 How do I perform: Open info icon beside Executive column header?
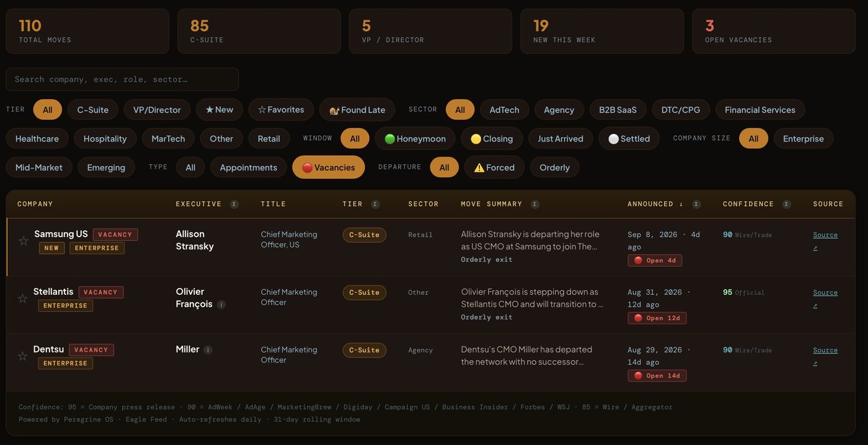[x=234, y=204]
